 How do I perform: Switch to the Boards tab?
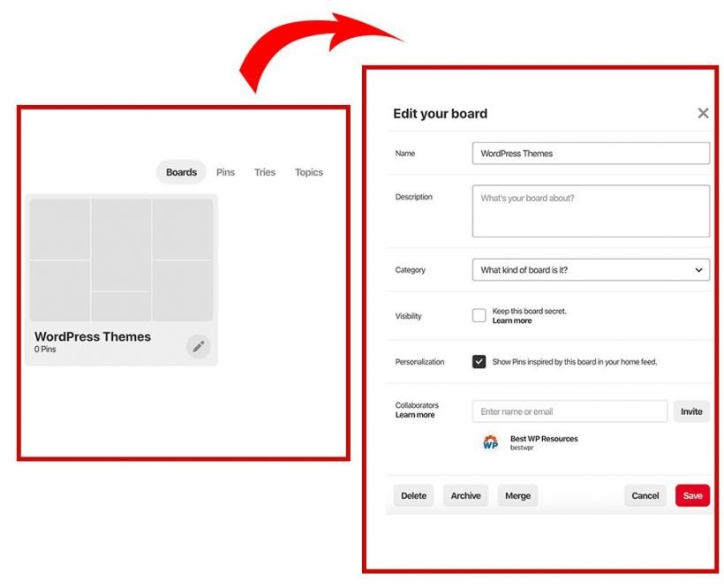(x=181, y=172)
